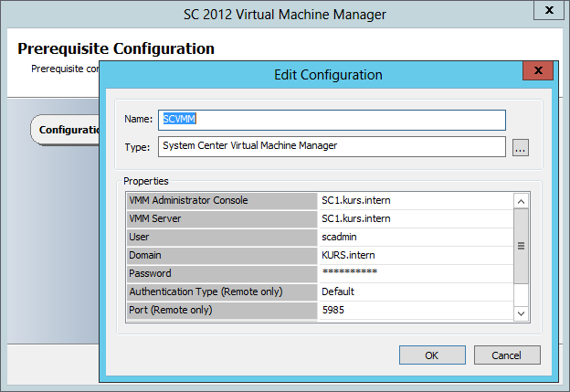Select the Port (Remote only) label
The height and width of the screenshot is (392, 570).
(222, 310)
